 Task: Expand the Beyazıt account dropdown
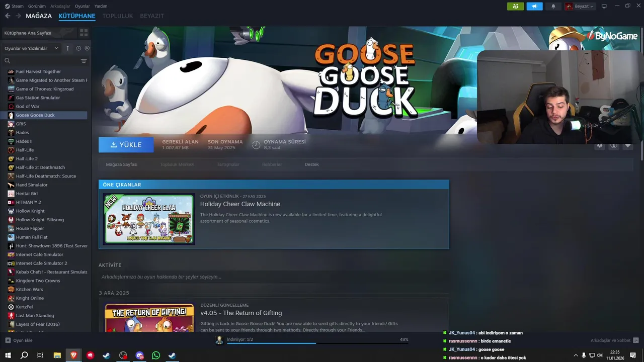[x=580, y=6]
